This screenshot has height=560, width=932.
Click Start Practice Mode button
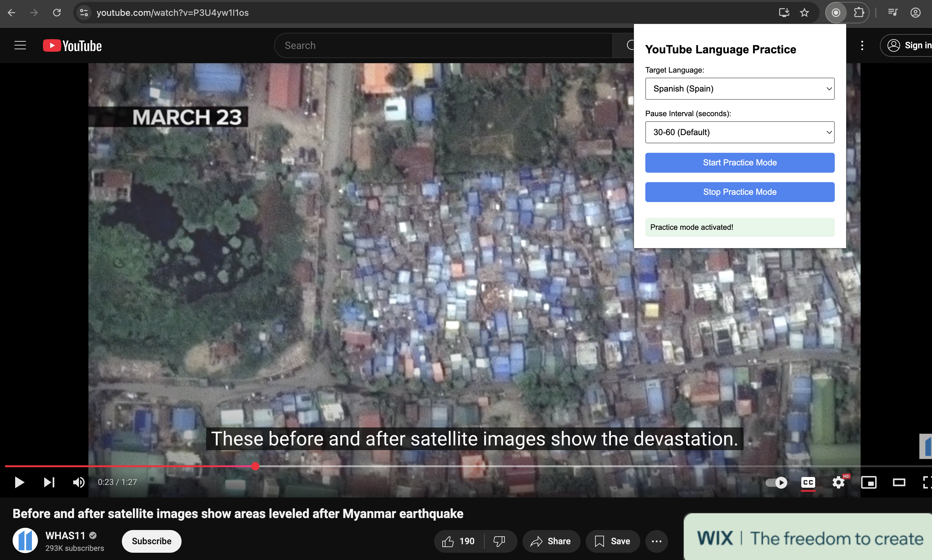click(x=739, y=163)
